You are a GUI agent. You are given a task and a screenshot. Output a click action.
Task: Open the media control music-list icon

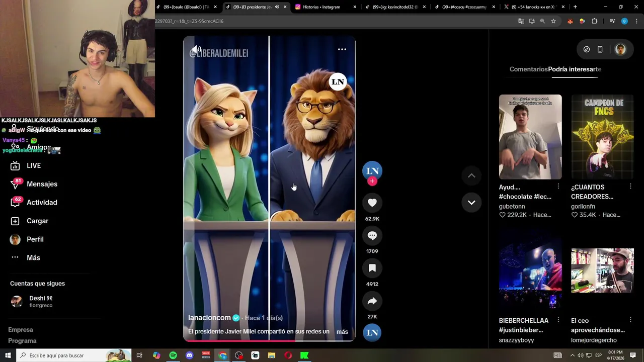tap(612, 21)
